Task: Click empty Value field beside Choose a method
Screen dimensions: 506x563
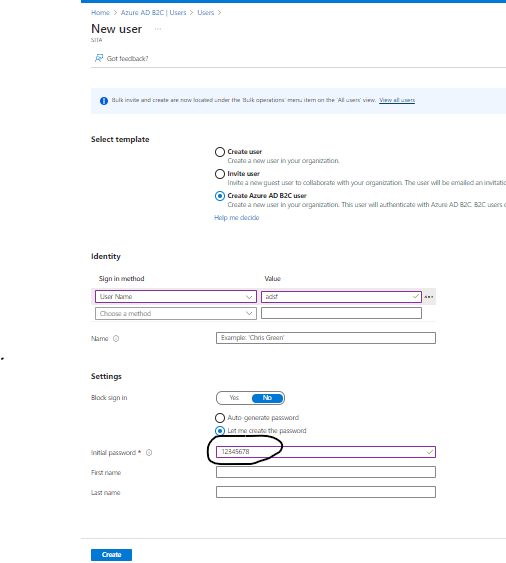Action: pyautogui.click(x=341, y=313)
